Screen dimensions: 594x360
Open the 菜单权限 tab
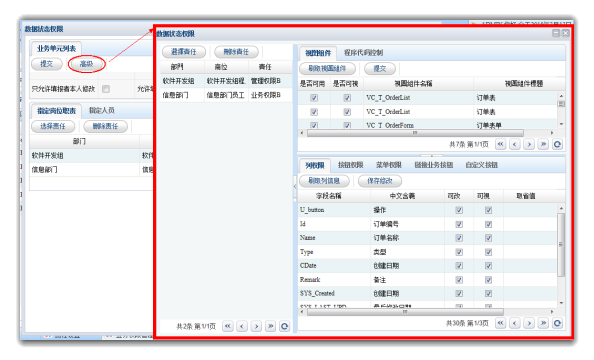[389, 165]
